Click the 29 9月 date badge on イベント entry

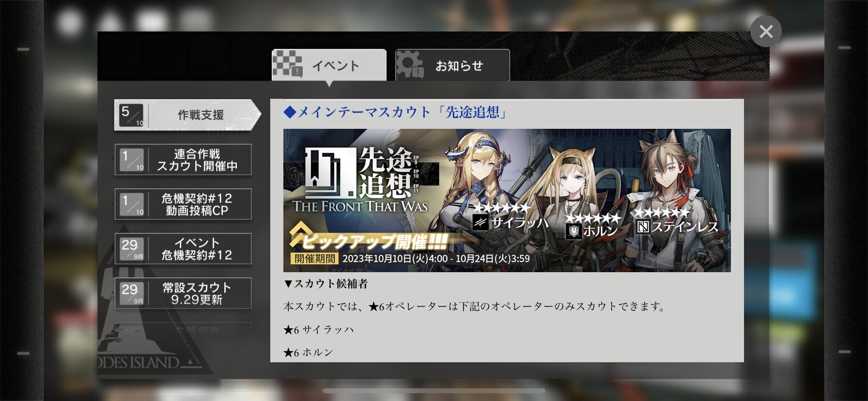click(132, 249)
